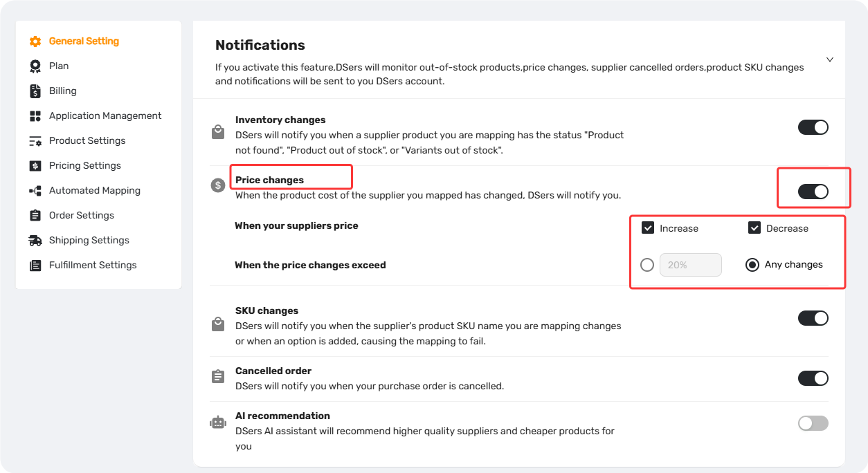The image size is (868, 473).
Task: Click the Pricing Settings dollar icon
Action: click(x=35, y=166)
